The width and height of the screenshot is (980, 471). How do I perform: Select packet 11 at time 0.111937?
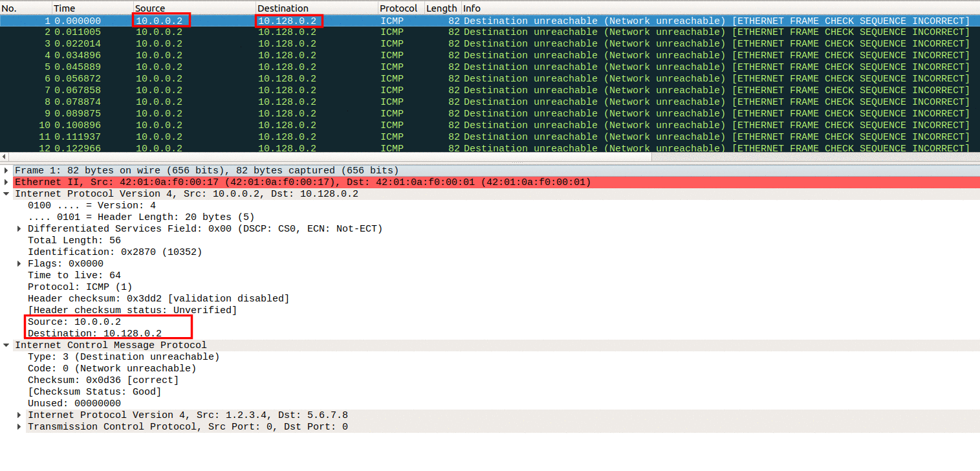(490, 137)
